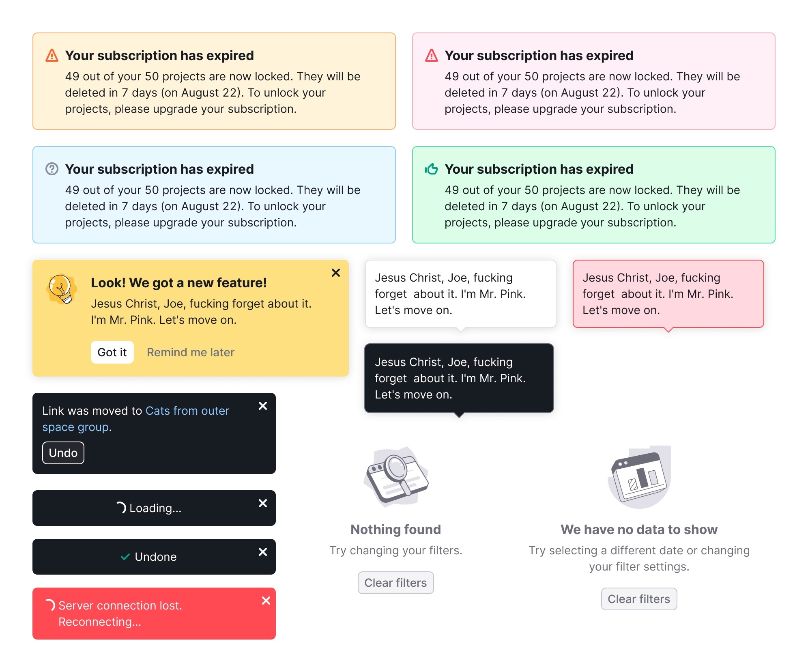Dismiss the Server connection lost alert

pyautogui.click(x=266, y=601)
